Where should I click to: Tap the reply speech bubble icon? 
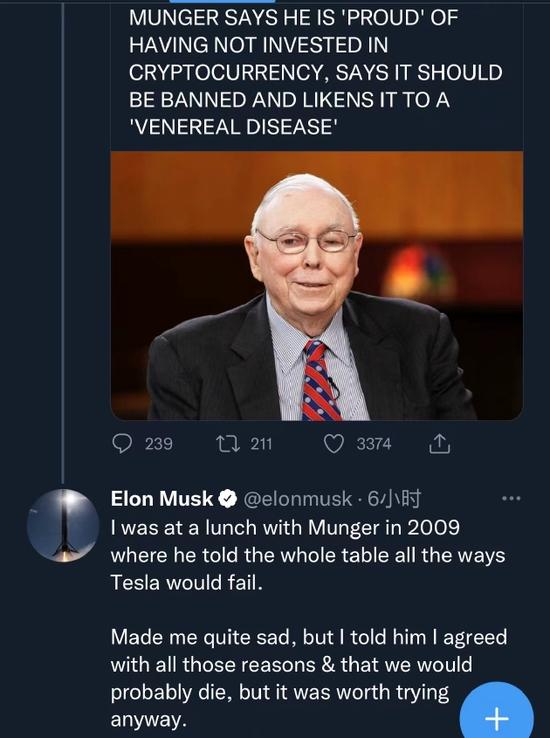[x=122, y=443]
